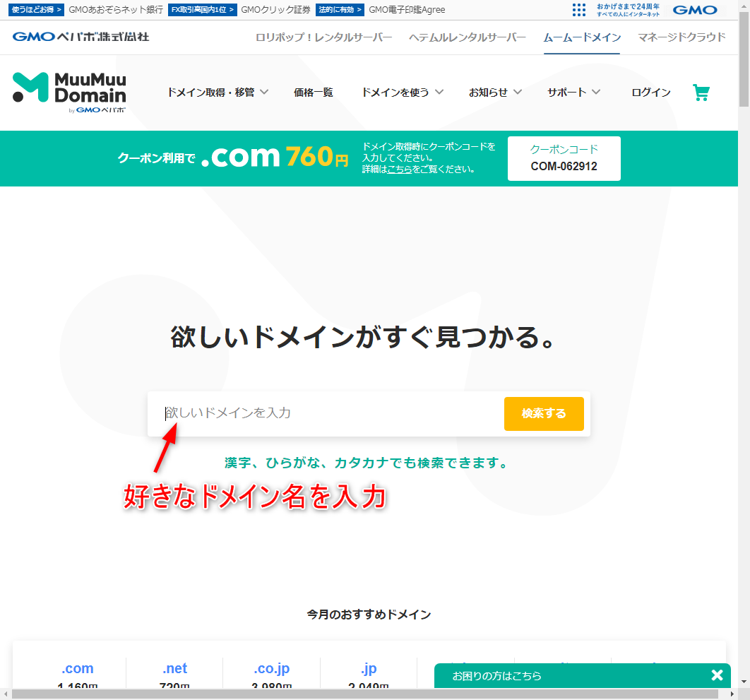The height and width of the screenshot is (700, 750).
Task: Click the MuuMuu Domain logo
Action: pyautogui.click(x=69, y=92)
